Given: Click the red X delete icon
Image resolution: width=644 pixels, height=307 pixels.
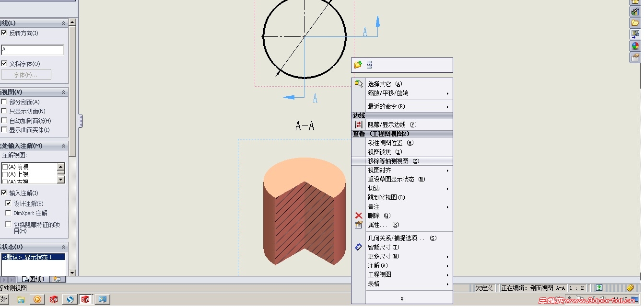Looking at the screenshot, I should pos(359,216).
